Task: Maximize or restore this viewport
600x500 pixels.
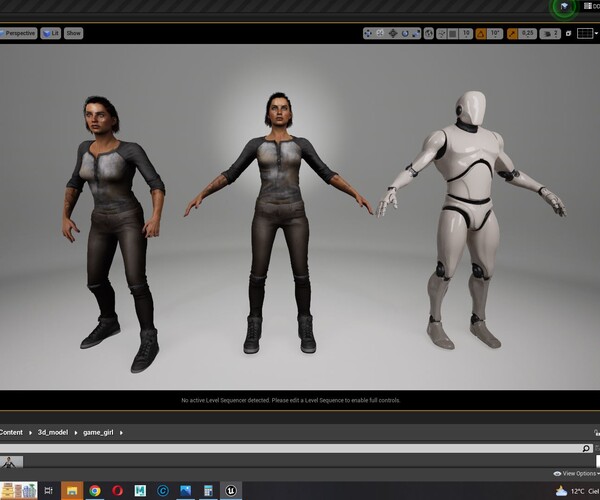Action: tap(568, 34)
